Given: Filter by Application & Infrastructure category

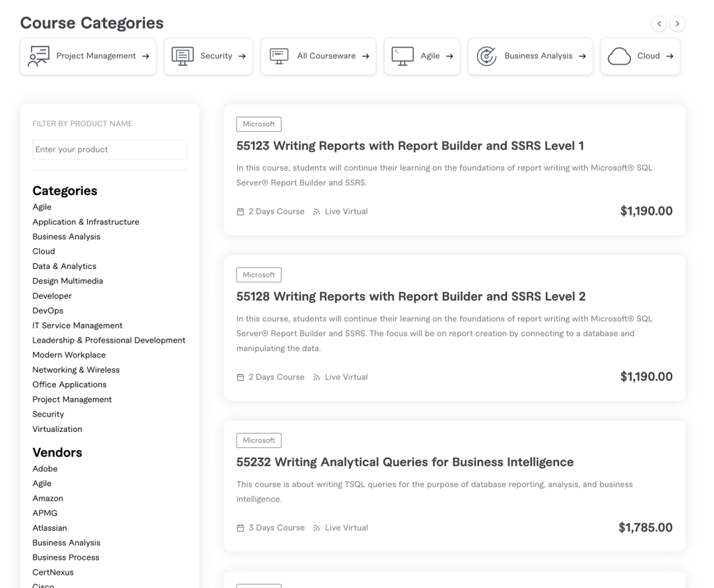Looking at the screenshot, I should tap(86, 222).
